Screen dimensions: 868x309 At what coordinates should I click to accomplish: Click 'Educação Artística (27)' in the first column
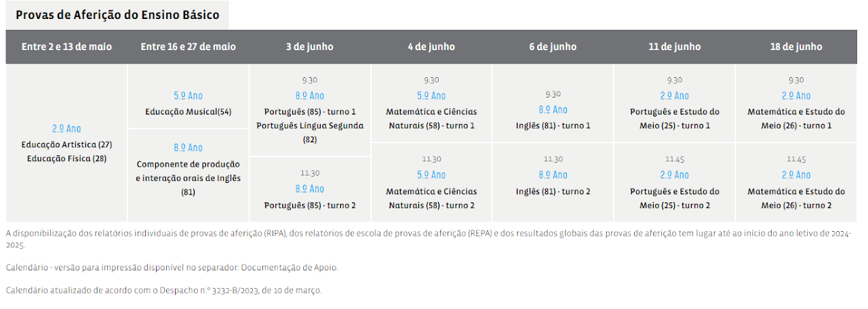tap(66, 145)
